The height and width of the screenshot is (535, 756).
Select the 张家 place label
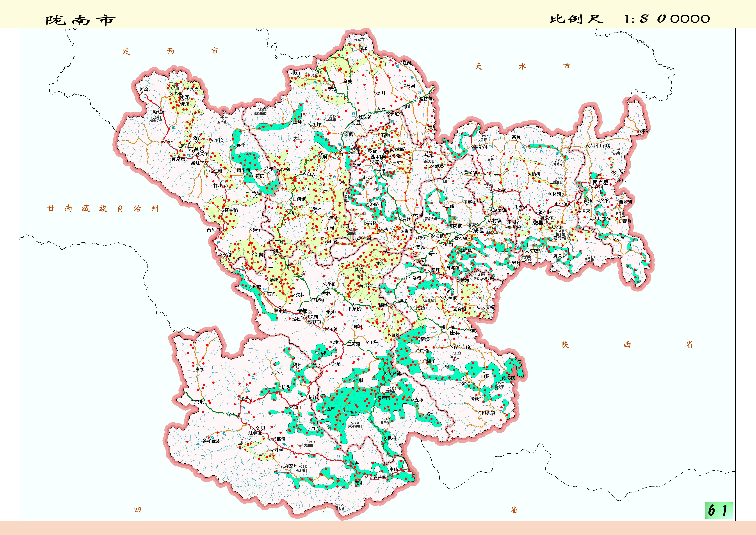(x=646, y=131)
